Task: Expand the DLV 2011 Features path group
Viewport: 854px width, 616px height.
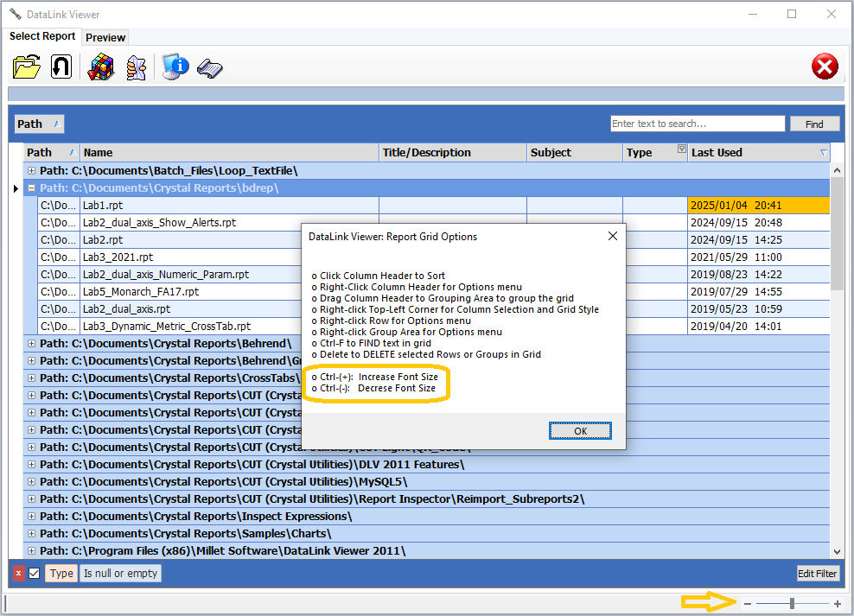Action: coord(32,465)
